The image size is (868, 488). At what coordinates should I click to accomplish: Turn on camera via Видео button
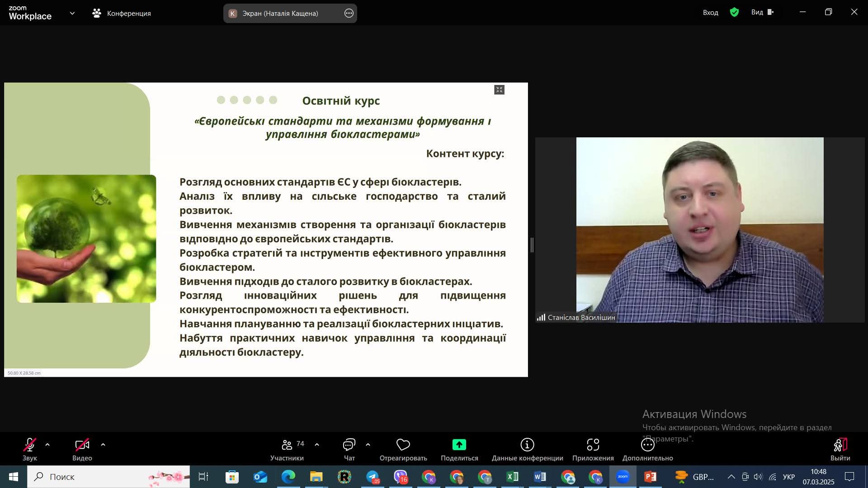[x=82, y=446]
